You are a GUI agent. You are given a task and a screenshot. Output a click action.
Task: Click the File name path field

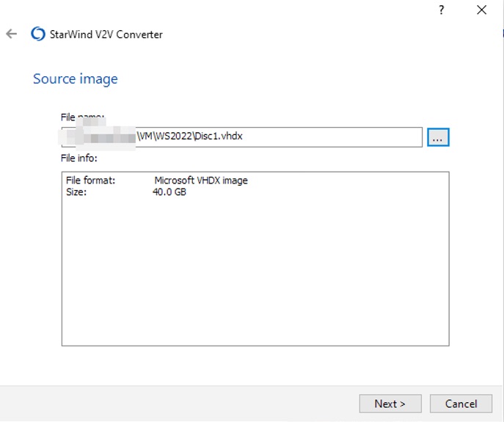point(241,137)
